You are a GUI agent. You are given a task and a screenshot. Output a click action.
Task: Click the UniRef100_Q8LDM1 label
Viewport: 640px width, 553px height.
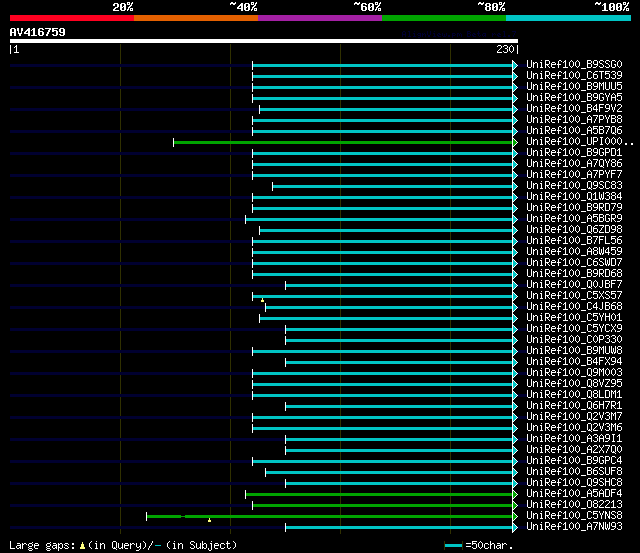[574, 395]
